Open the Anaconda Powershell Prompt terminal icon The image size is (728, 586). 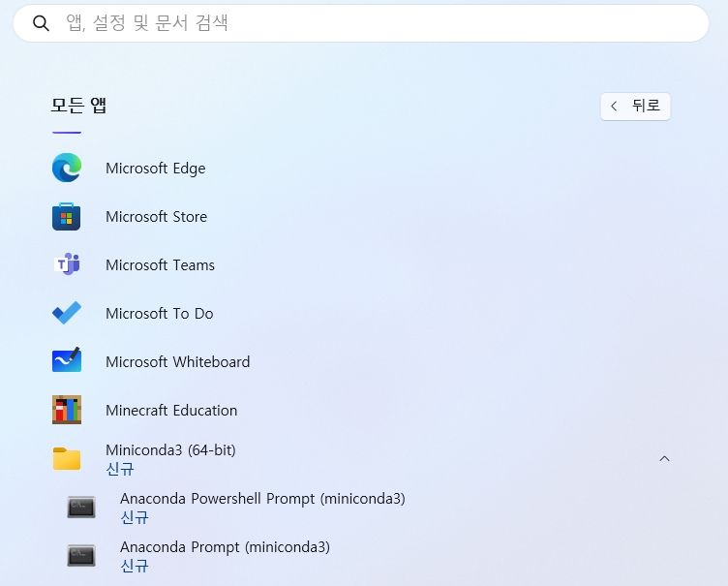pos(81,507)
